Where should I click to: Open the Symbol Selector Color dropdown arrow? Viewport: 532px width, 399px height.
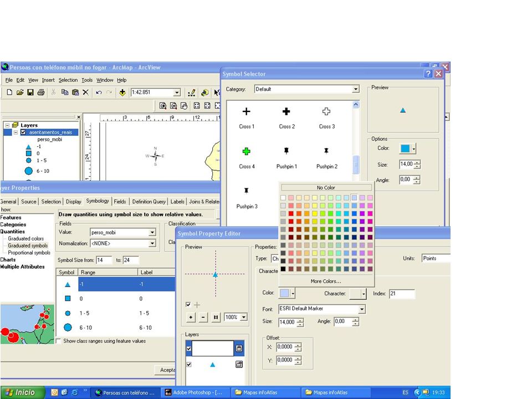click(x=413, y=149)
